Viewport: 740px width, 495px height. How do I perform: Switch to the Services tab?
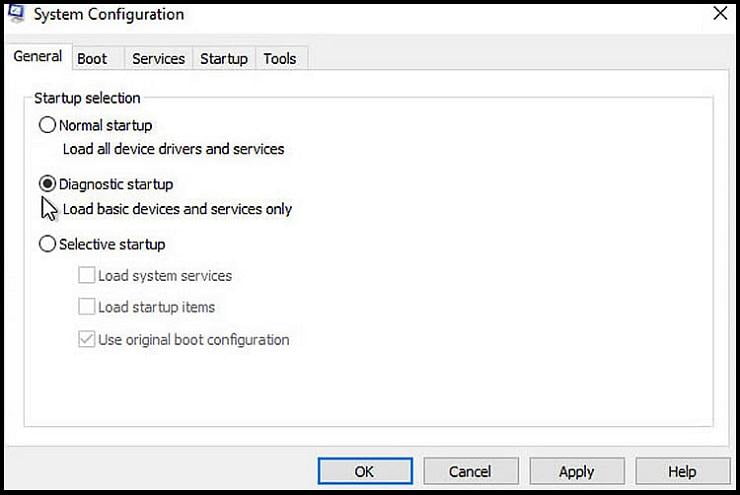click(159, 59)
